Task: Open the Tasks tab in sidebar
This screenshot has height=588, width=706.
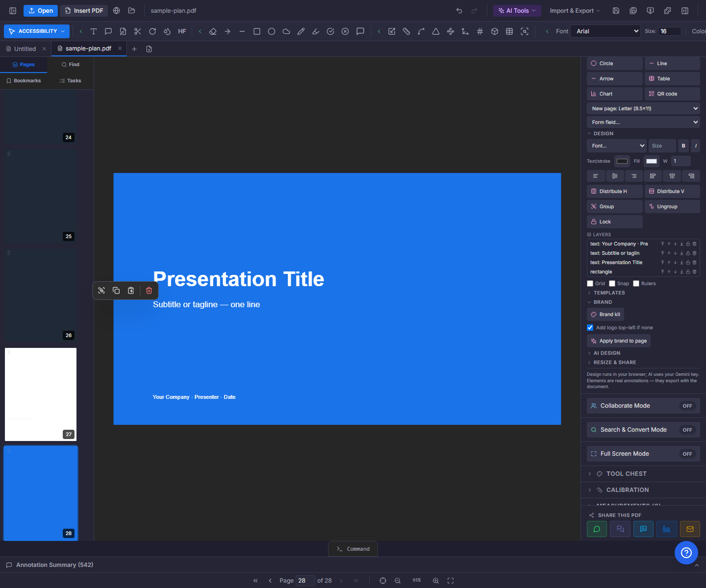Action: coord(71,81)
